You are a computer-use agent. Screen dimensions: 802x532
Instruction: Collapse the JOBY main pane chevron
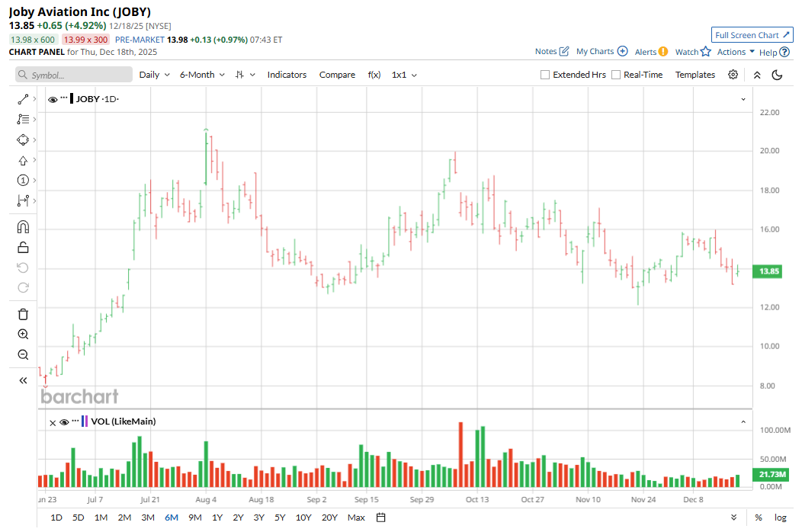point(743,99)
